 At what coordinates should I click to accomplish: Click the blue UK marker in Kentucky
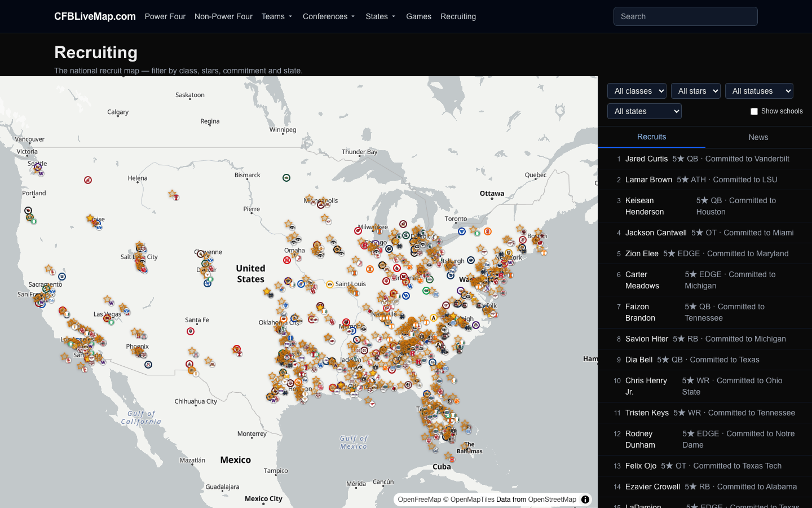(405, 295)
